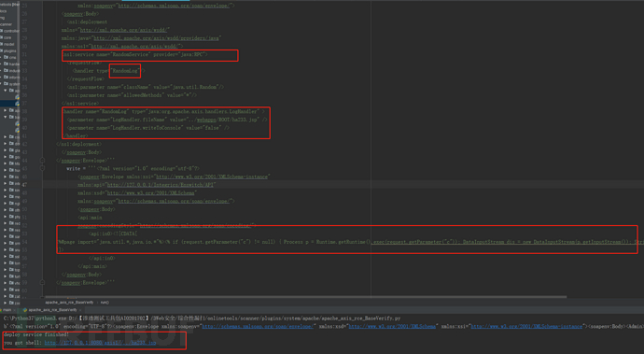Expand the system folder arrow in tree

[2, 83]
